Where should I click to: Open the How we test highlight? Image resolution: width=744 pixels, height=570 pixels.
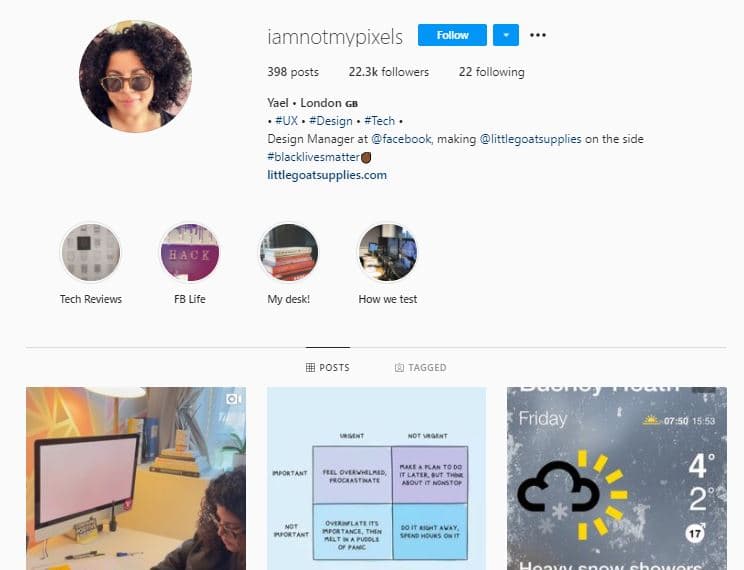click(x=388, y=252)
